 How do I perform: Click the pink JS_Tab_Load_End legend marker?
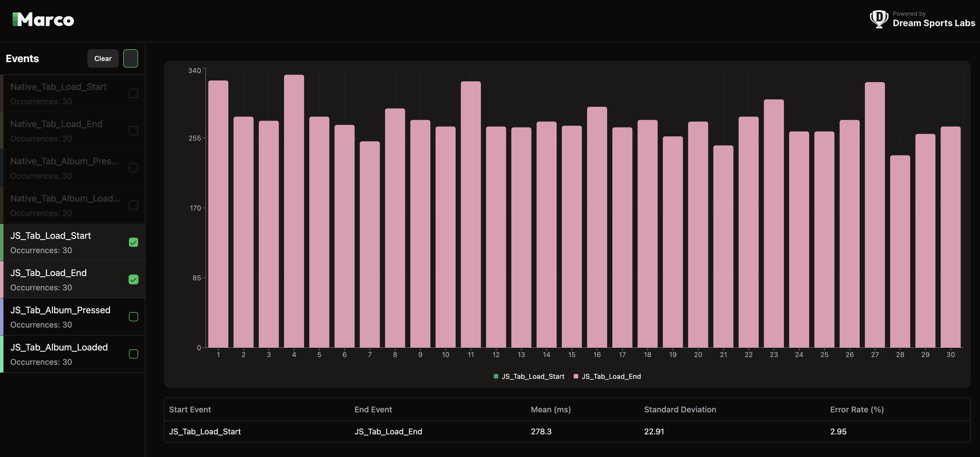click(576, 377)
